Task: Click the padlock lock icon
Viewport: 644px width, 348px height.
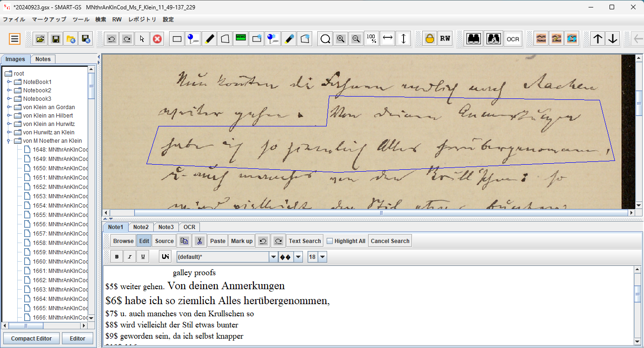Action: pos(429,39)
